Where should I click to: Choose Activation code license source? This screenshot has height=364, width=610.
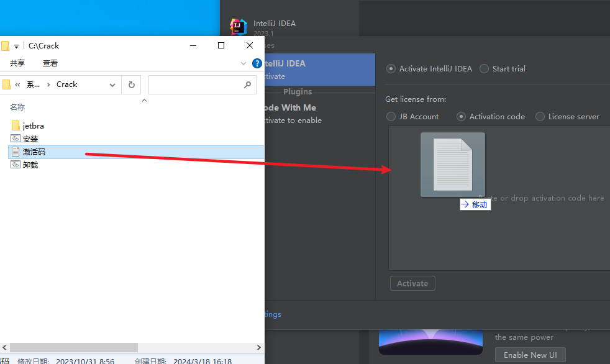click(461, 117)
